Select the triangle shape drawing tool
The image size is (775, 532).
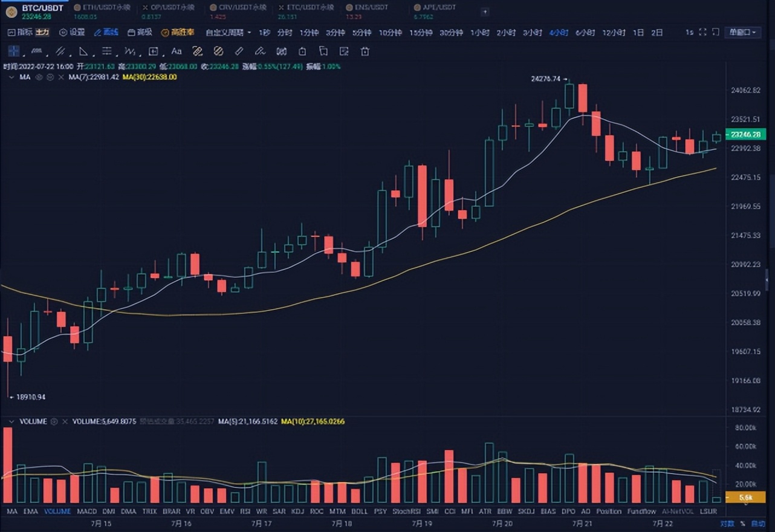pos(83,51)
